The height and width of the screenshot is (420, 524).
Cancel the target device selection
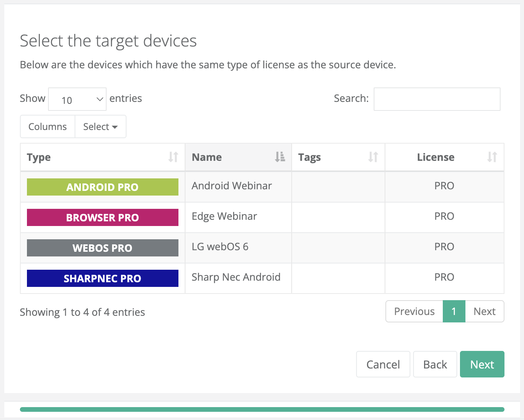tap(383, 364)
